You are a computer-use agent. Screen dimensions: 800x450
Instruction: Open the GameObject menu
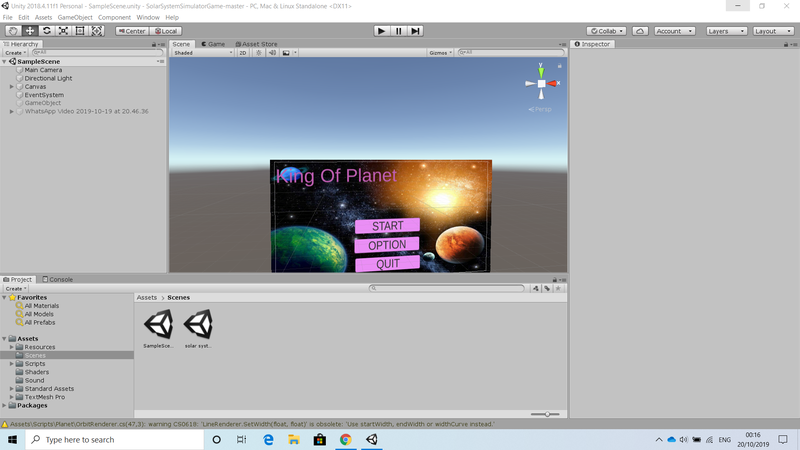click(x=74, y=17)
